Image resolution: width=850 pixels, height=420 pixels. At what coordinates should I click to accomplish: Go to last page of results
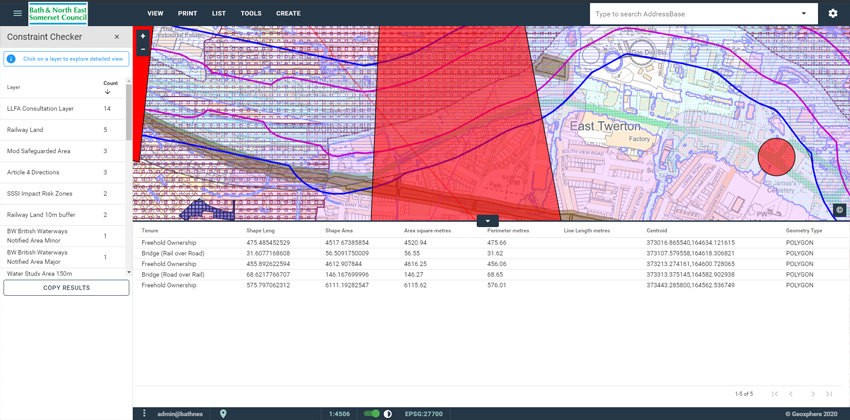point(829,394)
